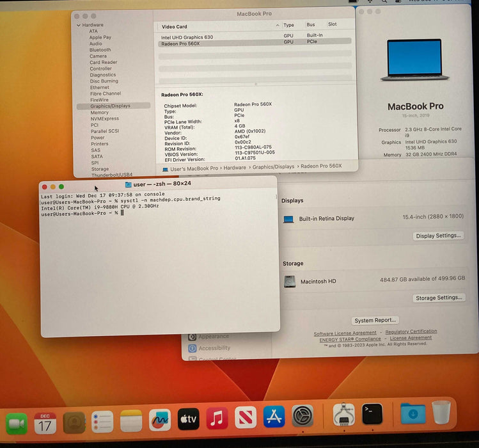
Task: Select Disc Burning in hardware sidebar
Action: pyautogui.click(x=104, y=81)
